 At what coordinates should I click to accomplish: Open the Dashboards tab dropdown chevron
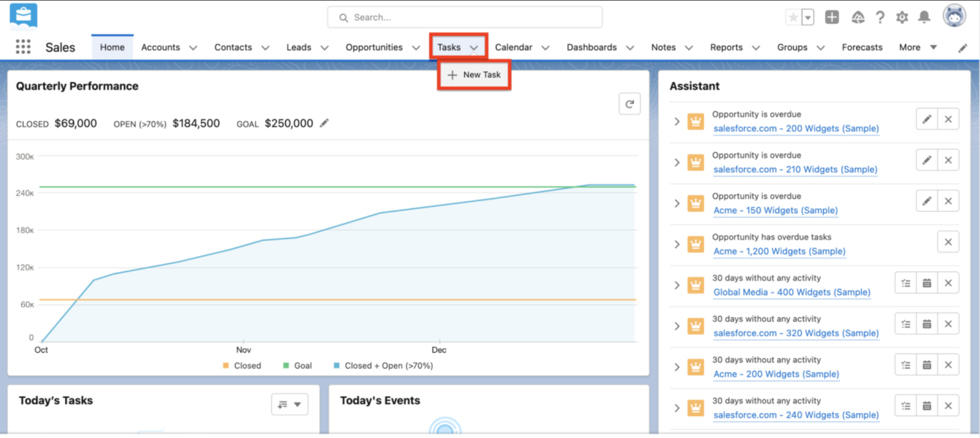(630, 48)
